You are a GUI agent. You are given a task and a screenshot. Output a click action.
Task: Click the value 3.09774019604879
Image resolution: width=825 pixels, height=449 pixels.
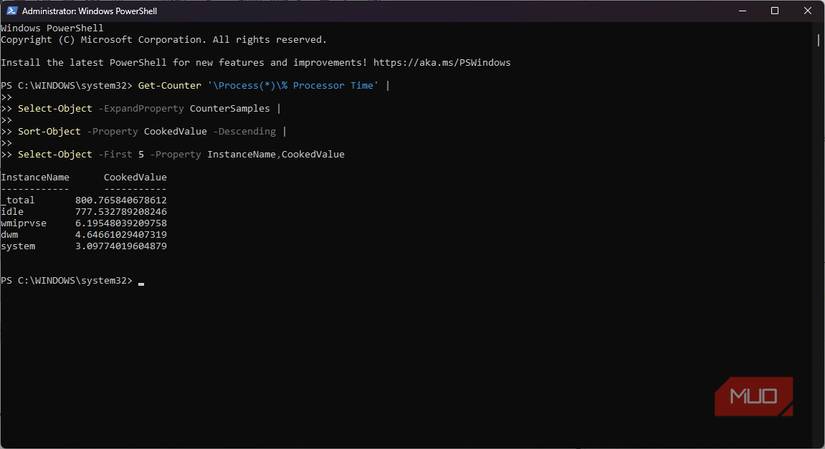(121, 246)
